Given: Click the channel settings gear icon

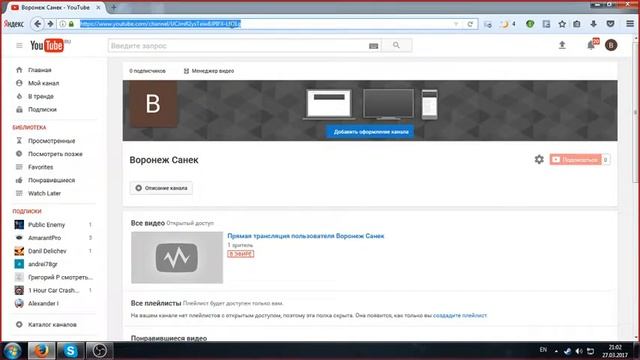Looking at the screenshot, I should pyautogui.click(x=539, y=160).
